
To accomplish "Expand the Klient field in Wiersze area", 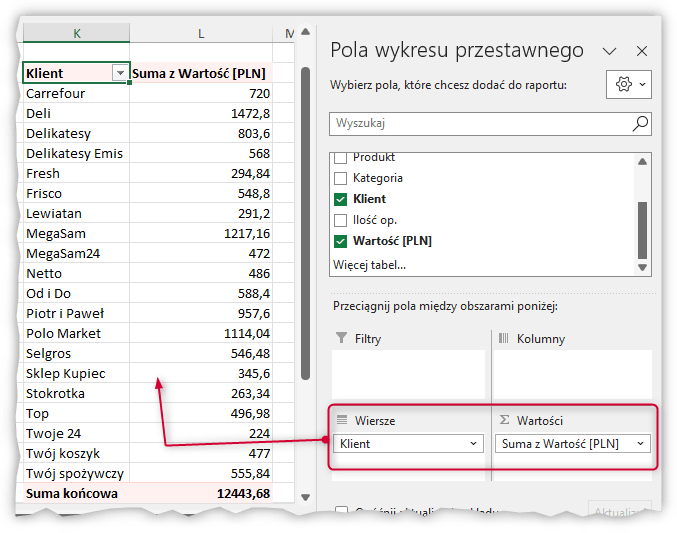I will coord(473,444).
